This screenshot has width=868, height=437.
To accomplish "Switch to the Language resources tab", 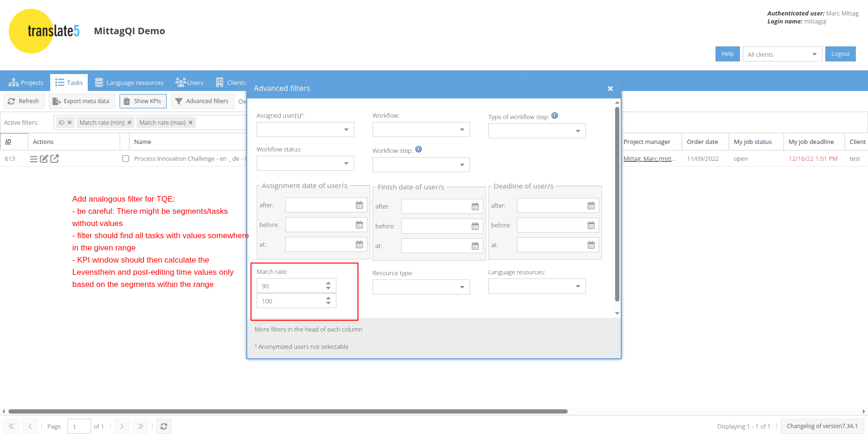I will pyautogui.click(x=129, y=83).
